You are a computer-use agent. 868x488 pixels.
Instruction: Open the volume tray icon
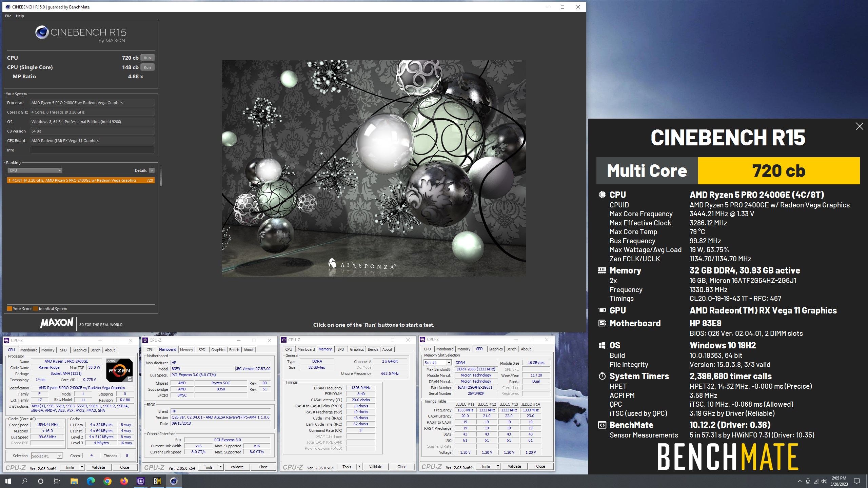[x=824, y=481]
